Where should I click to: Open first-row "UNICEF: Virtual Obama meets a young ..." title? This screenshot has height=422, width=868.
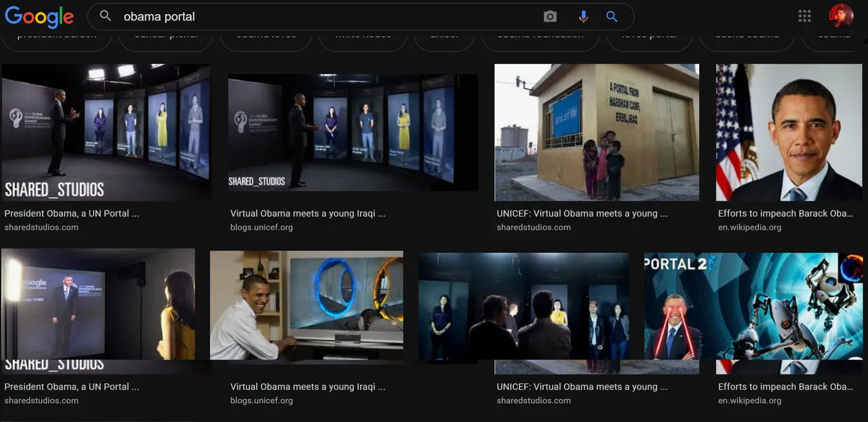582,213
